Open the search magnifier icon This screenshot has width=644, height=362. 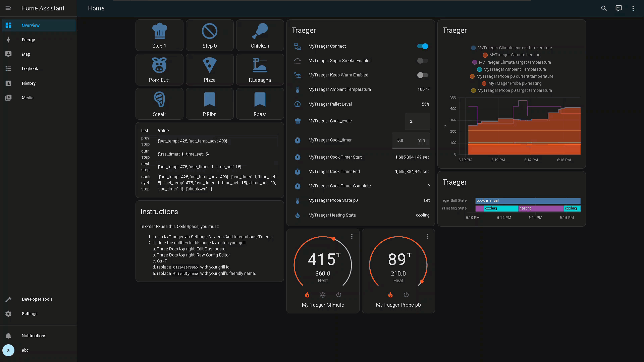604,8
